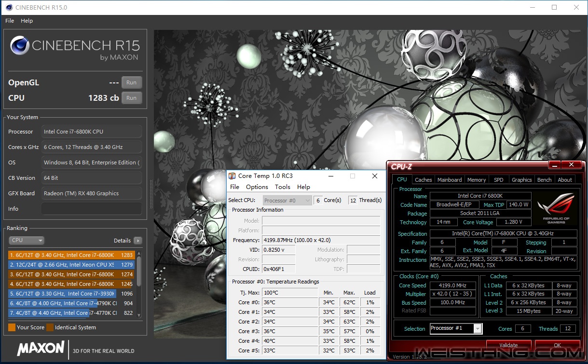Click the Level 3 cache value 15 MBytes
The width and height of the screenshot is (588, 364).
click(529, 311)
